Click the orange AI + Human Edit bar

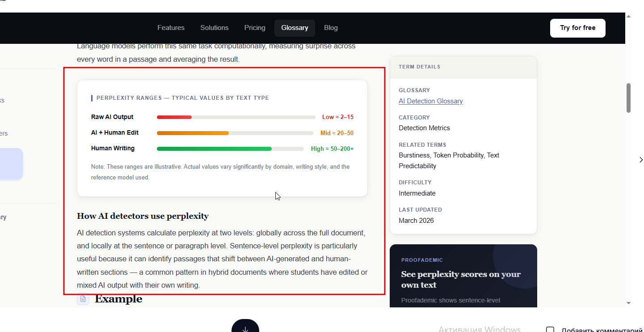pyautogui.click(x=193, y=133)
